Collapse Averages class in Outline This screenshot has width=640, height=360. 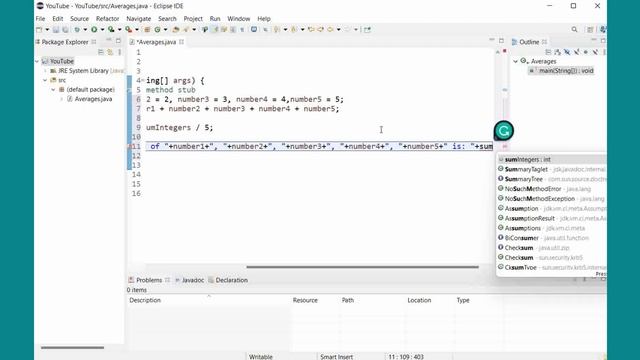[x=516, y=61]
